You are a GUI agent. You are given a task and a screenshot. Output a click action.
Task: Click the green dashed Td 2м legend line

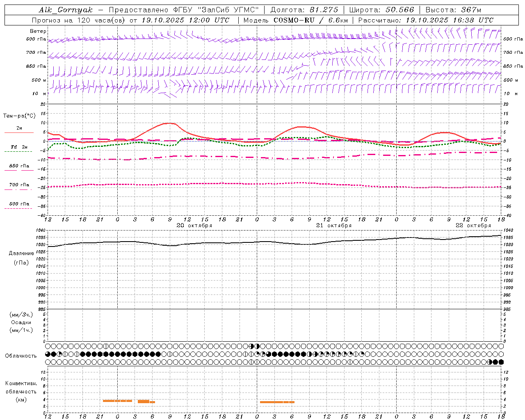pyautogui.click(x=18, y=151)
